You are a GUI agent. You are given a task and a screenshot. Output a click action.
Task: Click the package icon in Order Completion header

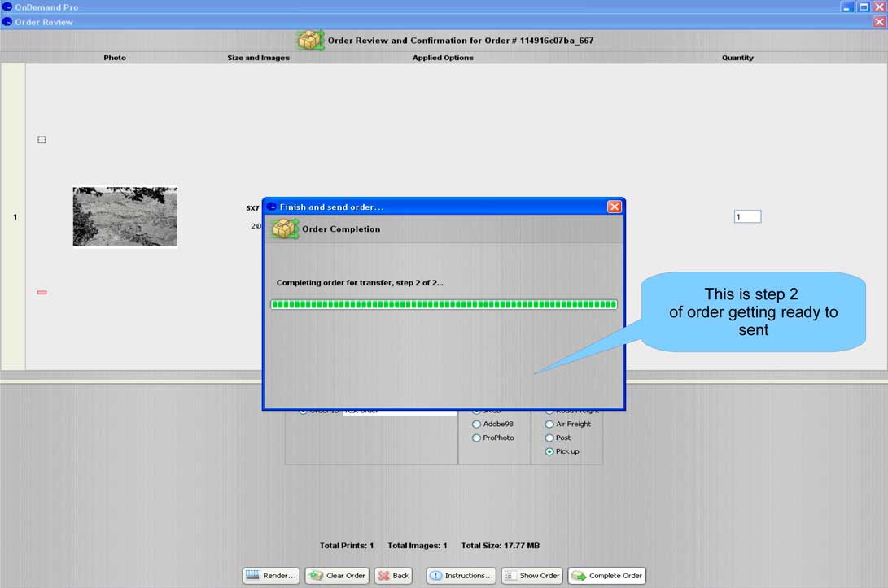tap(285, 229)
